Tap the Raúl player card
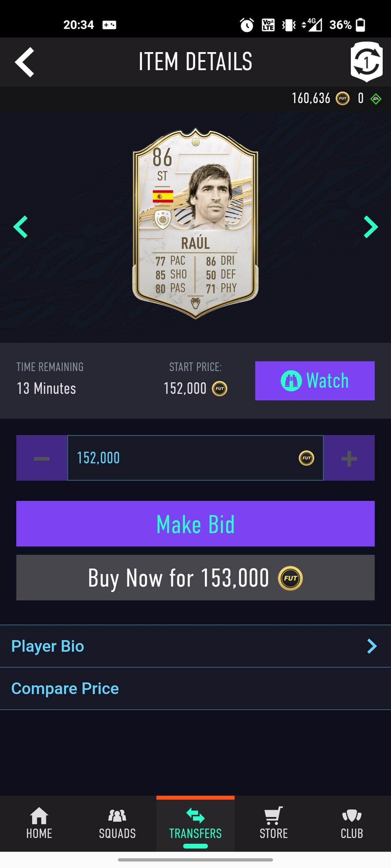 (195, 223)
